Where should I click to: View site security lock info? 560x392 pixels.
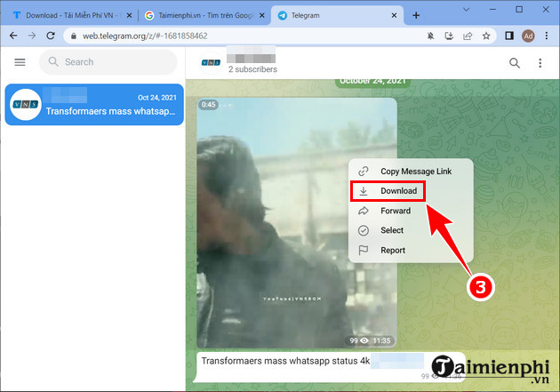pyautogui.click(x=74, y=36)
